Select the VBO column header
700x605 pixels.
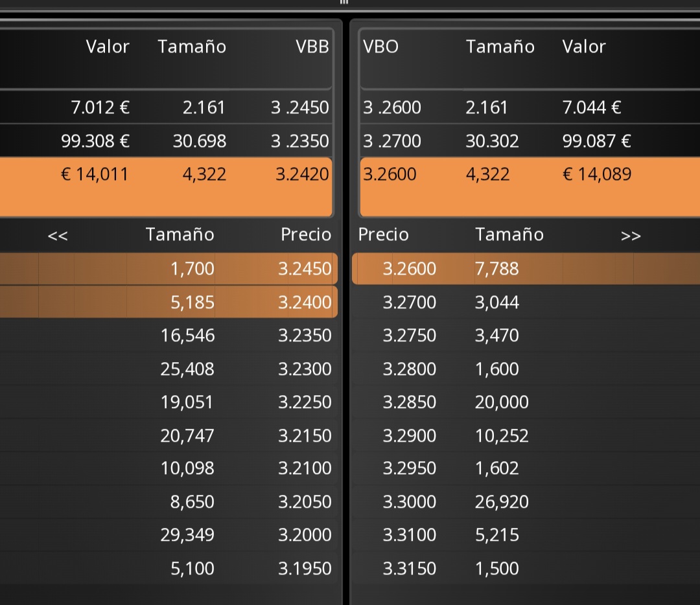[x=380, y=47]
